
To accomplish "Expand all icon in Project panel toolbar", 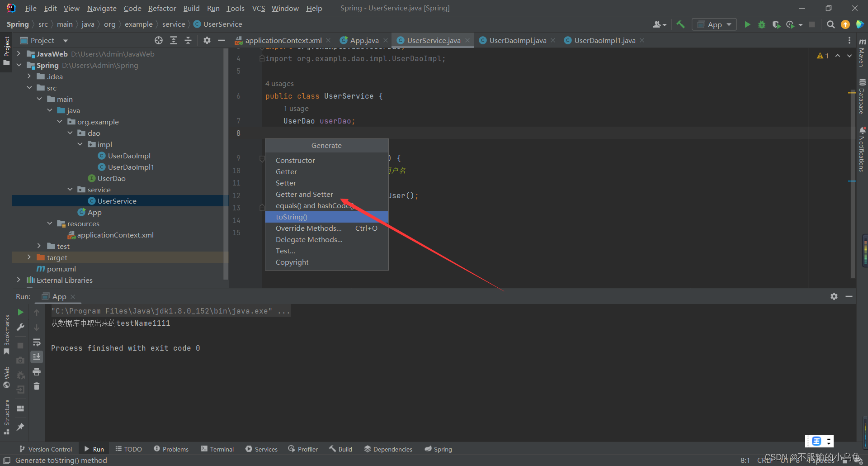I will [174, 40].
